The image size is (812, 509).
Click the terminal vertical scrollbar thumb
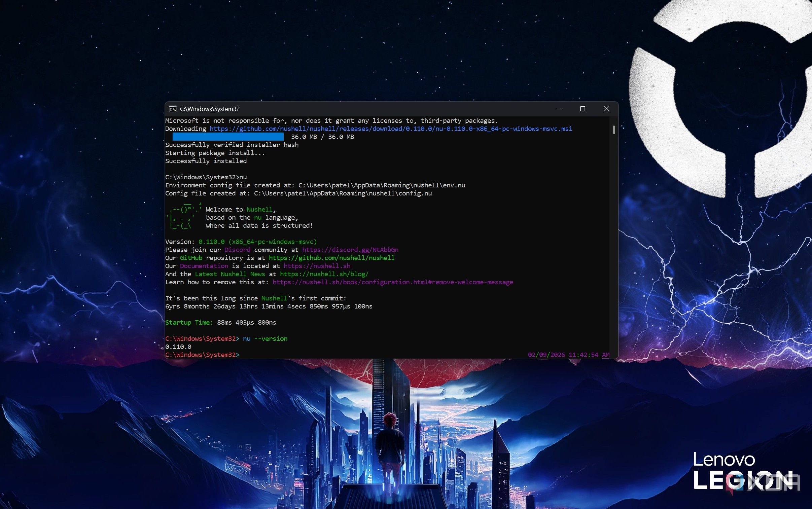(x=614, y=130)
